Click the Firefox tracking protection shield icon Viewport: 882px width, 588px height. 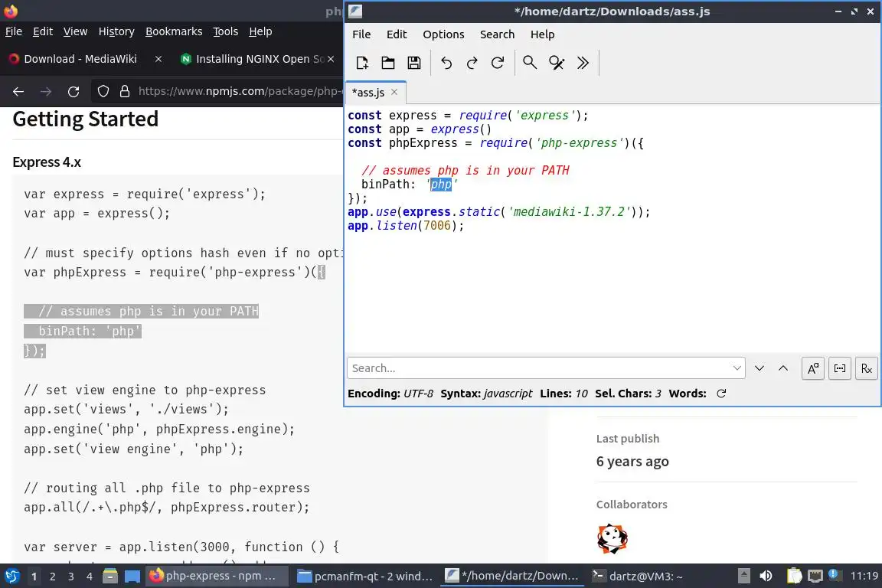coord(103,91)
